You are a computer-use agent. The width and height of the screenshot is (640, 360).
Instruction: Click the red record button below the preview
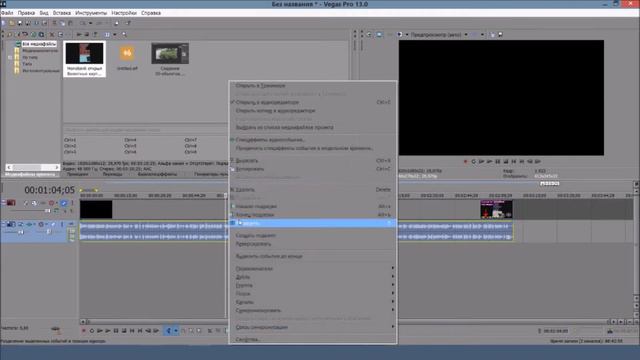point(465,162)
